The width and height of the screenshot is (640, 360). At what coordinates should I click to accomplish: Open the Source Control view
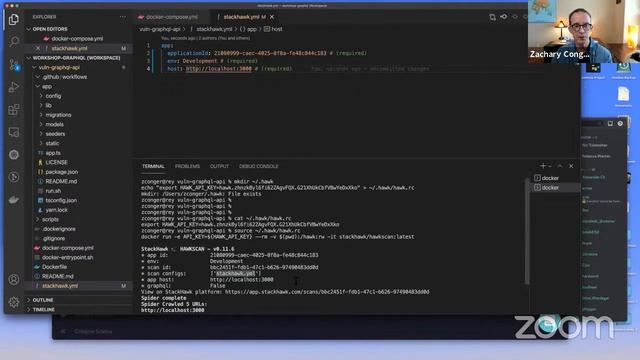click(x=14, y=64)
